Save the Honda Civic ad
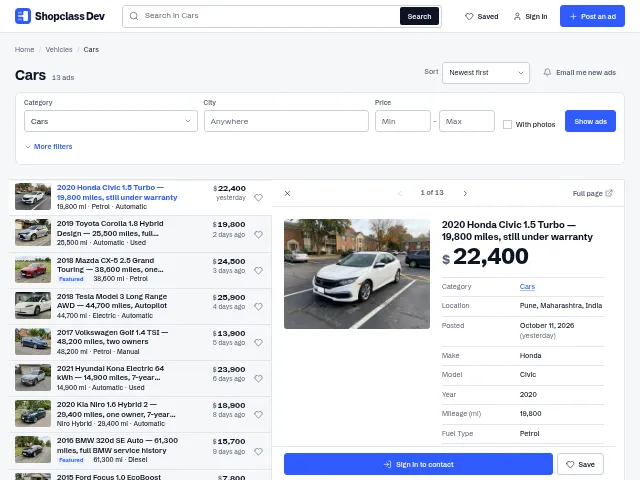Image resolution: width=640 pixels, height=480 pixels. coord(580,464)
